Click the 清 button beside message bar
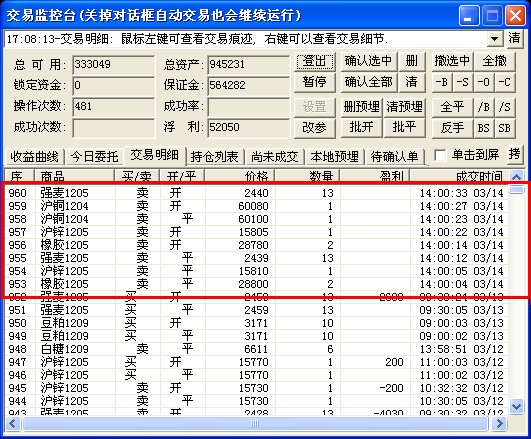Screen dimensions: 531x439 (x=514, y=38)
